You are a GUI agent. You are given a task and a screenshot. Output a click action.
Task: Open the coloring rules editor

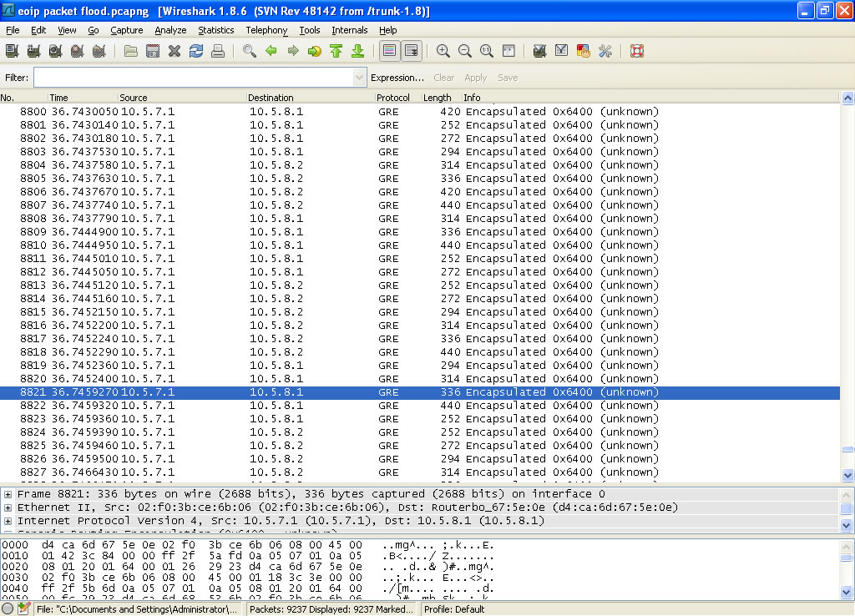[583, 51]
